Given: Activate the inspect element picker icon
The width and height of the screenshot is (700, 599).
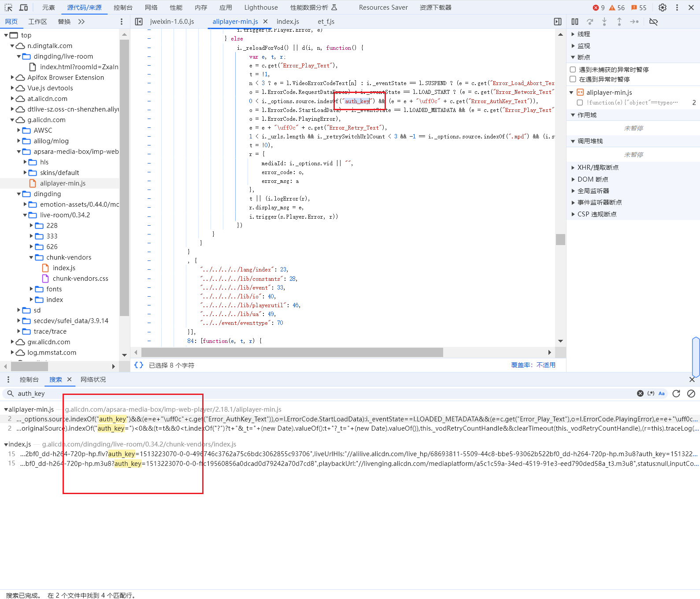Looking at the screenshot, I should click(8, 7).
